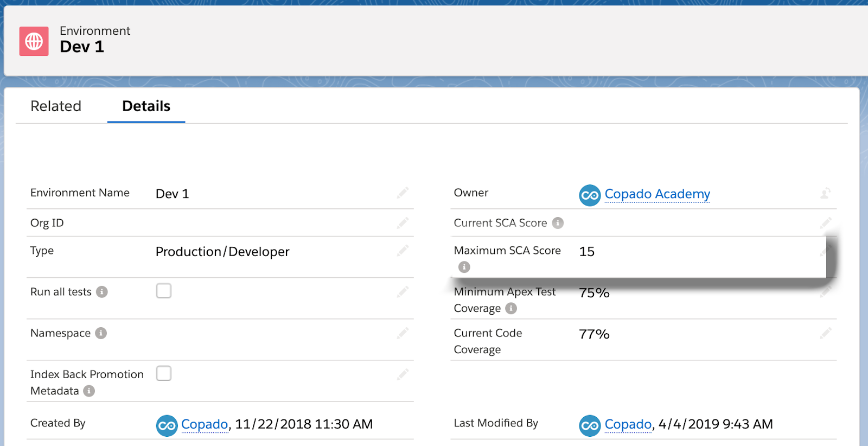
Task: Click the 11/22/2018 11:30 AM created timestamp
Action: (x=304, y=424)
